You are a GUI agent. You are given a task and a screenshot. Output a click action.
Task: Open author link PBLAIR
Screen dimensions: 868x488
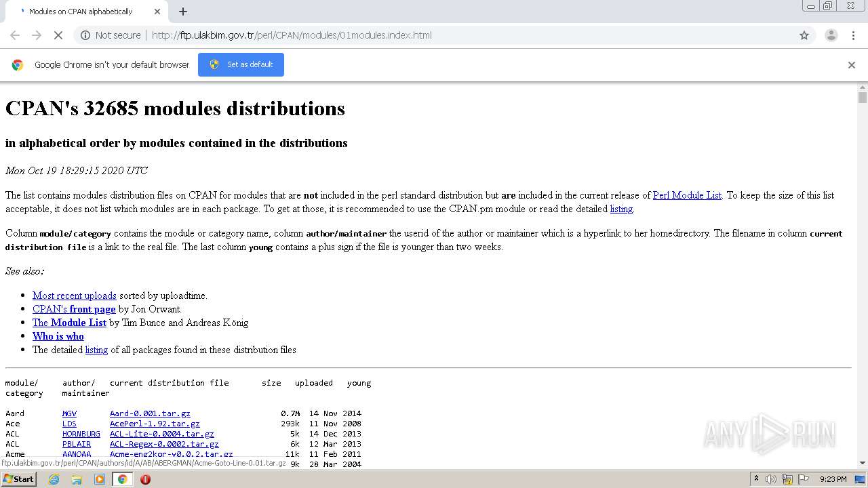click(x=77, y=444)
